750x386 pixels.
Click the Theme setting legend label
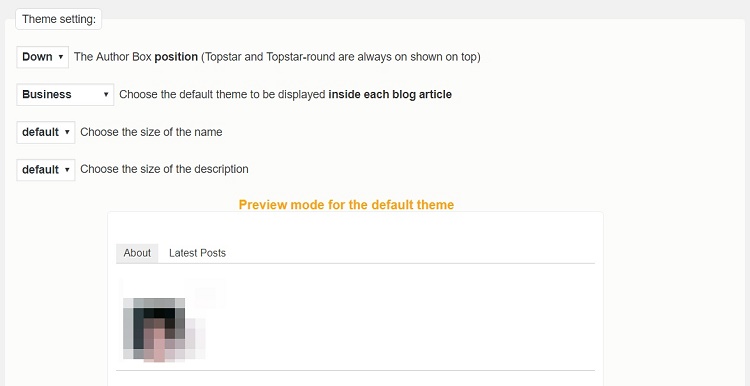(x=59, y=19)
